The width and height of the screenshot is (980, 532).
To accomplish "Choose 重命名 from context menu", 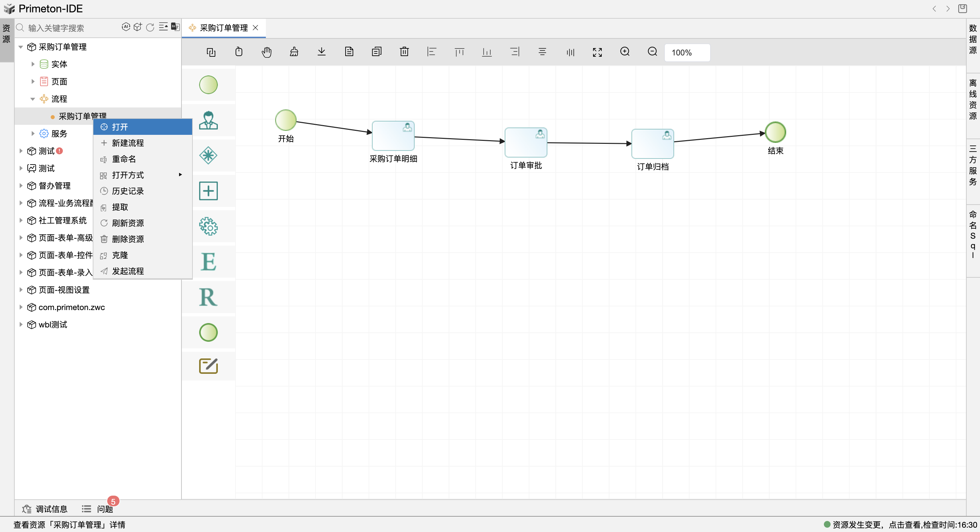I will click(124, 159).
